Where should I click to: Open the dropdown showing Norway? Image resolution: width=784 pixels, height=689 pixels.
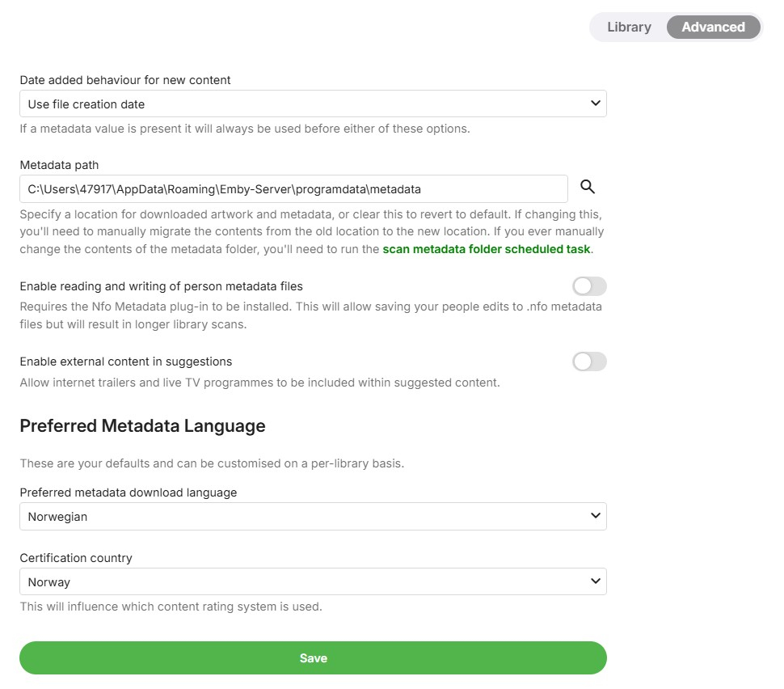(312, 581)
